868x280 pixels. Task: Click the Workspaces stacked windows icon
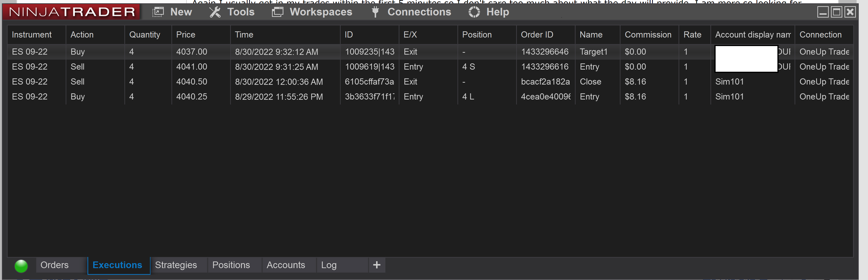pyautogui.click(x=277, y=12)
